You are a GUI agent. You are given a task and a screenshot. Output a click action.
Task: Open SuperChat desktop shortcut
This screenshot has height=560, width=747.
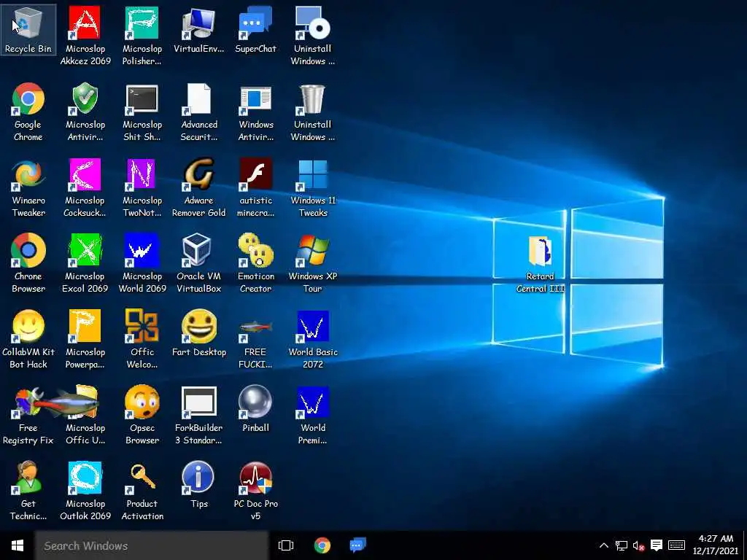pos(255,29)
